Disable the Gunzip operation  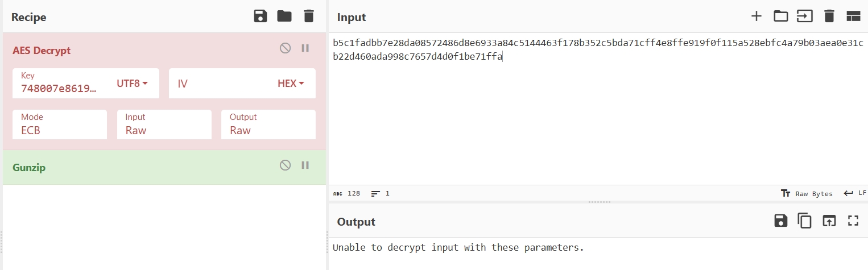(x=285, y=165)
